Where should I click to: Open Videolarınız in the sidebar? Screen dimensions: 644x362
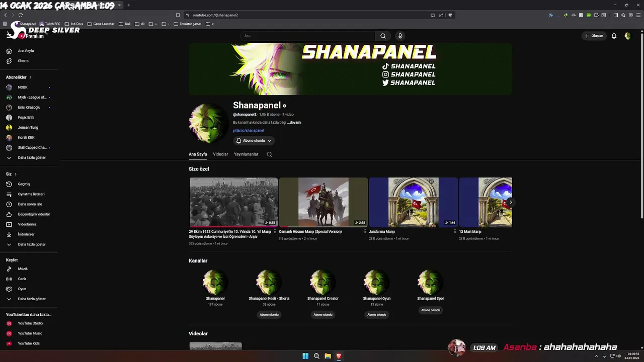tap(27, 224)
